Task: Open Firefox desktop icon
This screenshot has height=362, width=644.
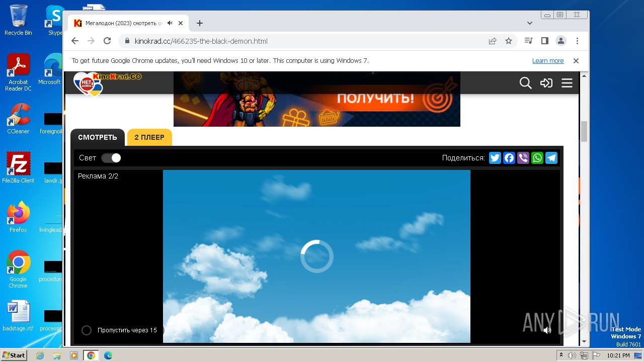Action: click(18, 217)
